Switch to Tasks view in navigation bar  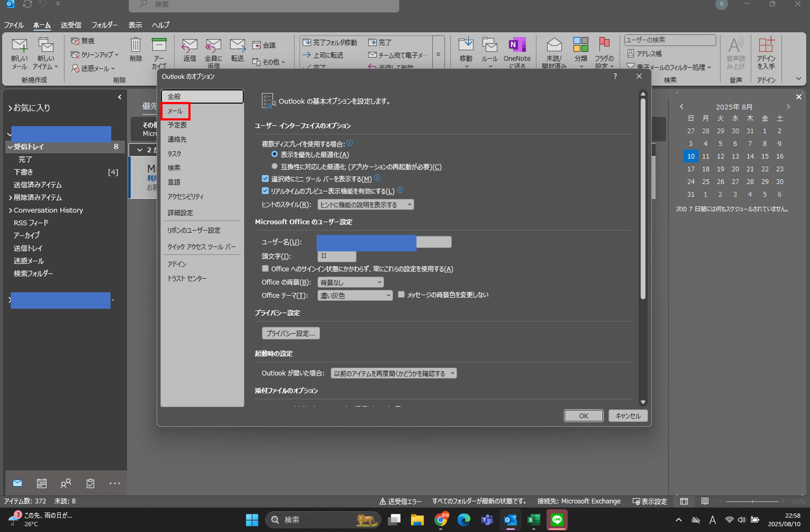pyautogui.click(x=90, y=483)
